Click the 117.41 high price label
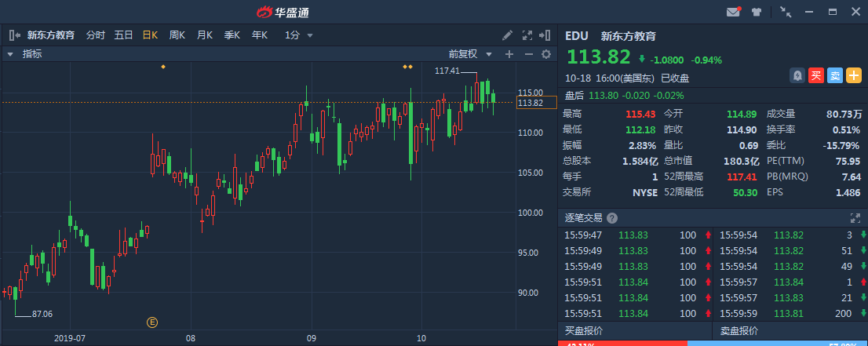The image size is (868, 346). click(x=447, y=71)
